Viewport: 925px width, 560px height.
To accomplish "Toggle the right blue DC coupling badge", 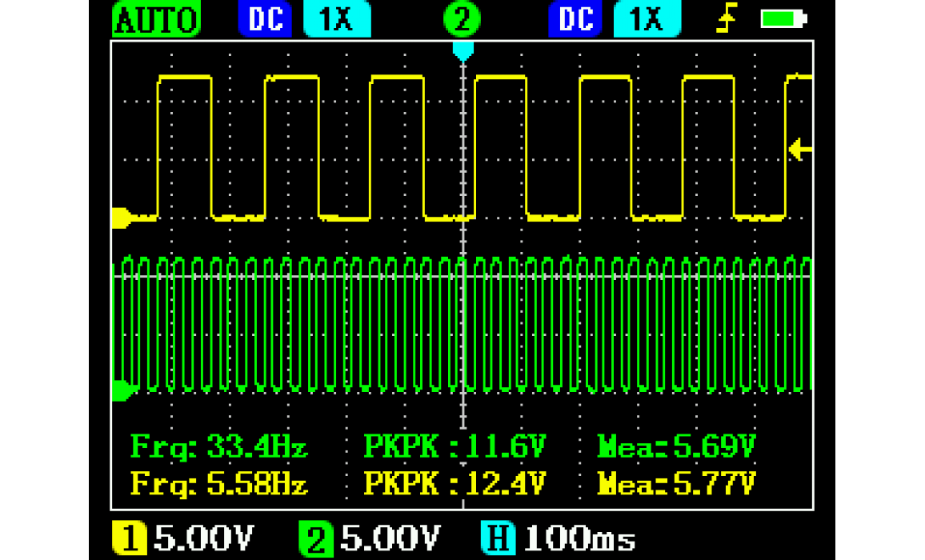I will (576, 20).
